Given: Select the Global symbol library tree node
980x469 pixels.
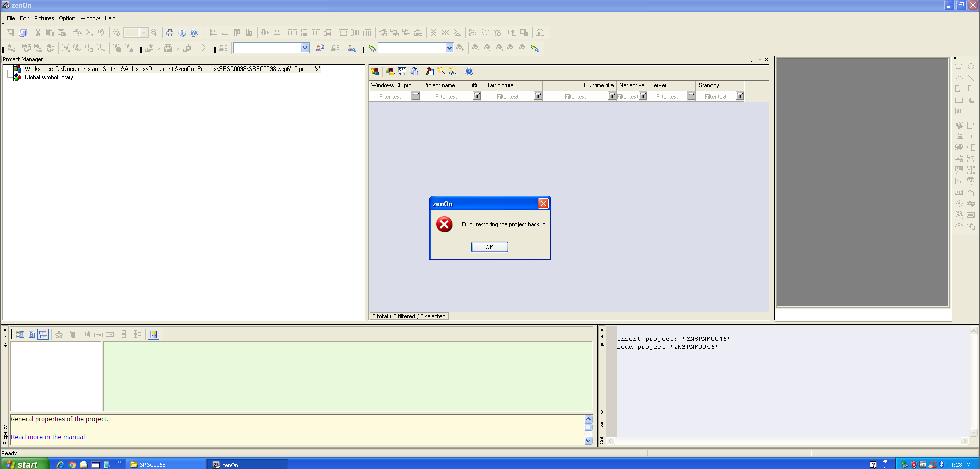Looking at the screenshot, I should (49, 77).
